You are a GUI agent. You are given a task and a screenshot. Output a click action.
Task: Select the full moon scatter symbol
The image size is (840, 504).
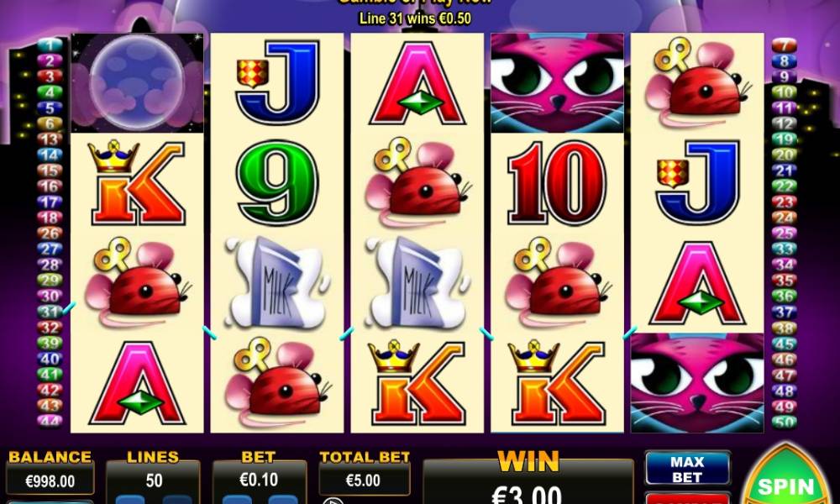137,82
